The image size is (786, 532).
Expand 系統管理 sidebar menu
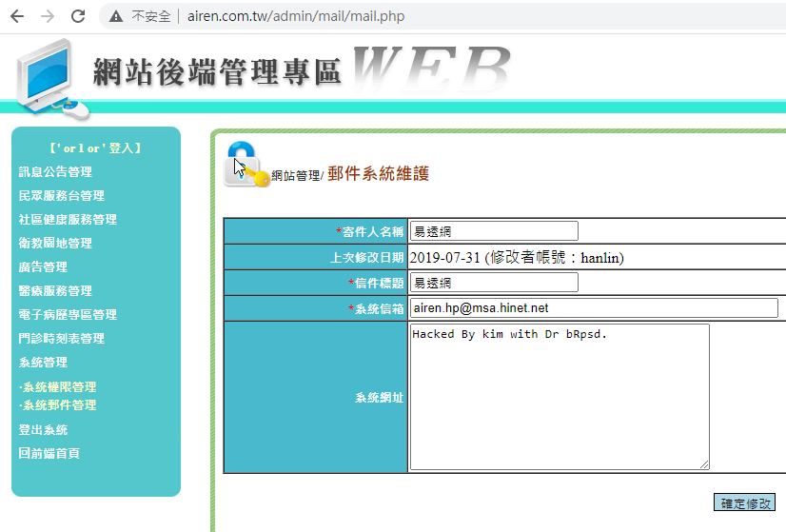click(43, 363)
